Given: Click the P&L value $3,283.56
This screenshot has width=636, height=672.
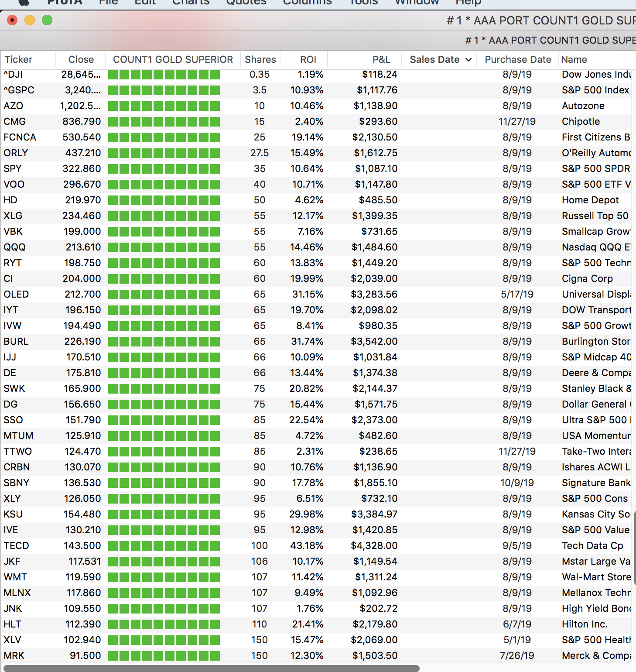Looking at the screenshot, I should coord(374,294).
